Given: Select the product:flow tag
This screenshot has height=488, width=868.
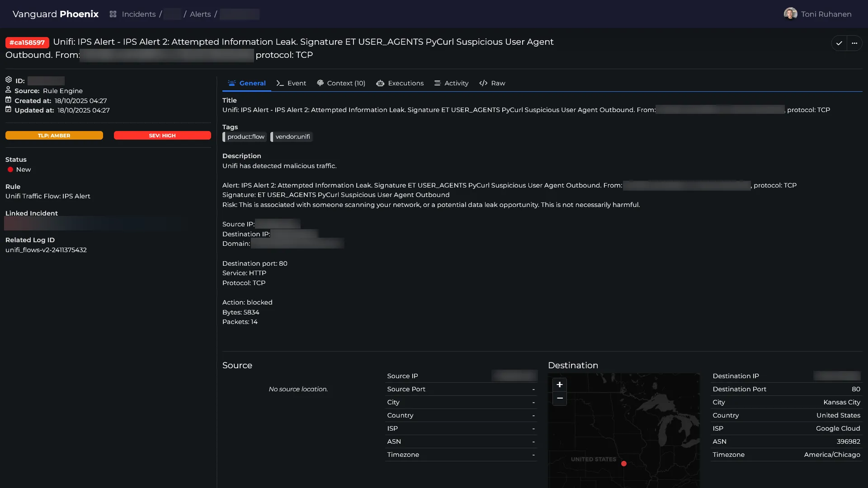Looking at the screenshot, I should (x=245, y=136).
